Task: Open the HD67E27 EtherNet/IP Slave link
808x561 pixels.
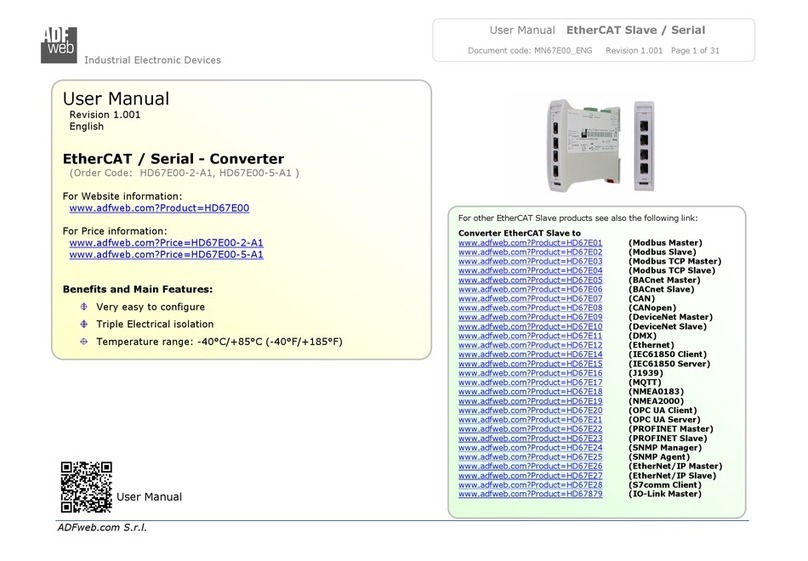Action: [530, 475]
